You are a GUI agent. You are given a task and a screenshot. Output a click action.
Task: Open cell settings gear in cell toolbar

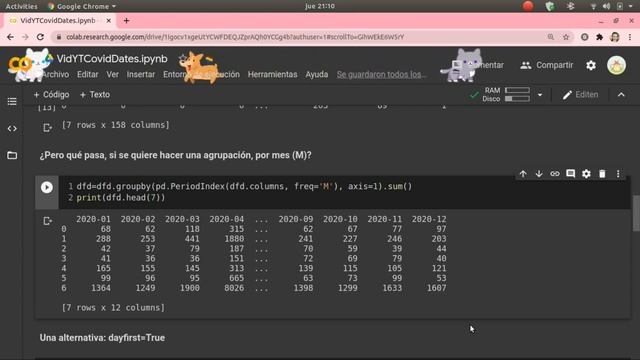[586, 174]
